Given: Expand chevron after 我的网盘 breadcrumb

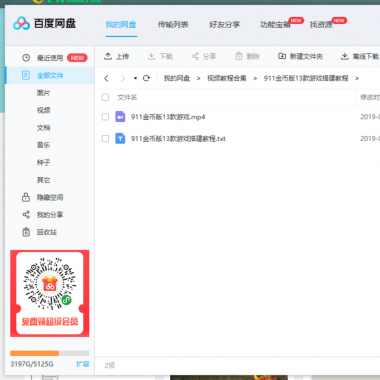Looking at the screenshot, I should (x=199, y=78).
